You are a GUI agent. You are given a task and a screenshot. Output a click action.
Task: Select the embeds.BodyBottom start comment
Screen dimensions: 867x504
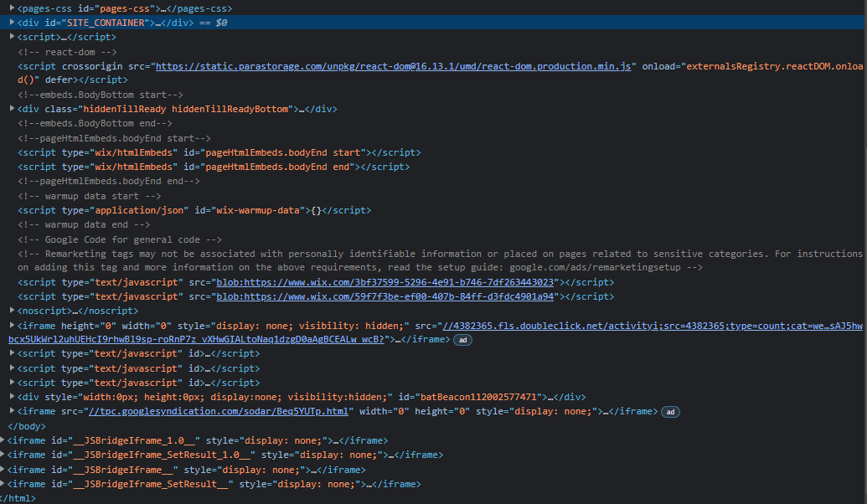coord(100,95)
